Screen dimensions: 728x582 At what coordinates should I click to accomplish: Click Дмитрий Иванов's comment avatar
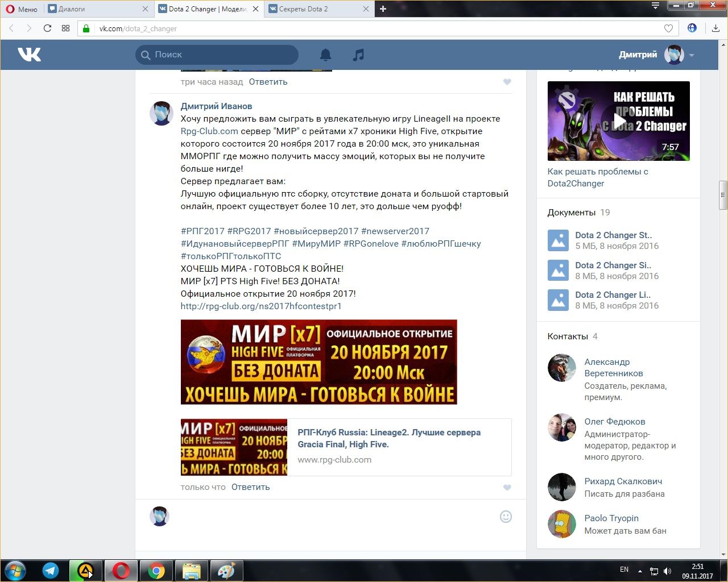[162, 113]
